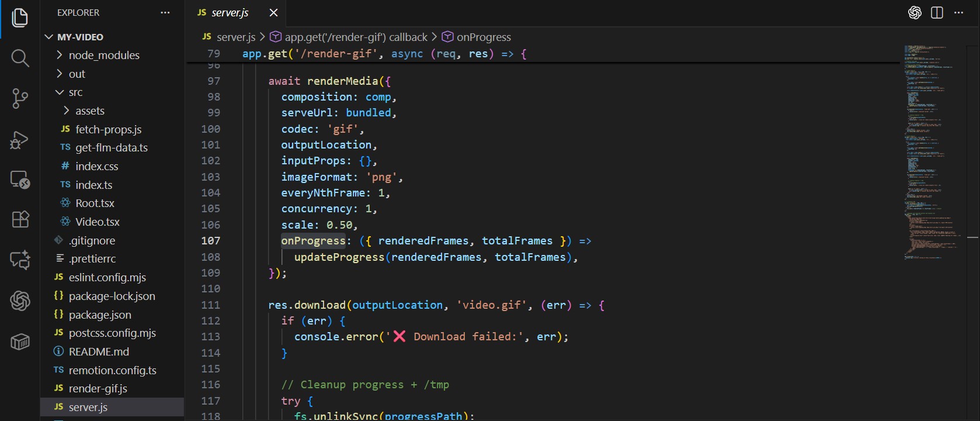Open the Extensions view

pos(20,219)
